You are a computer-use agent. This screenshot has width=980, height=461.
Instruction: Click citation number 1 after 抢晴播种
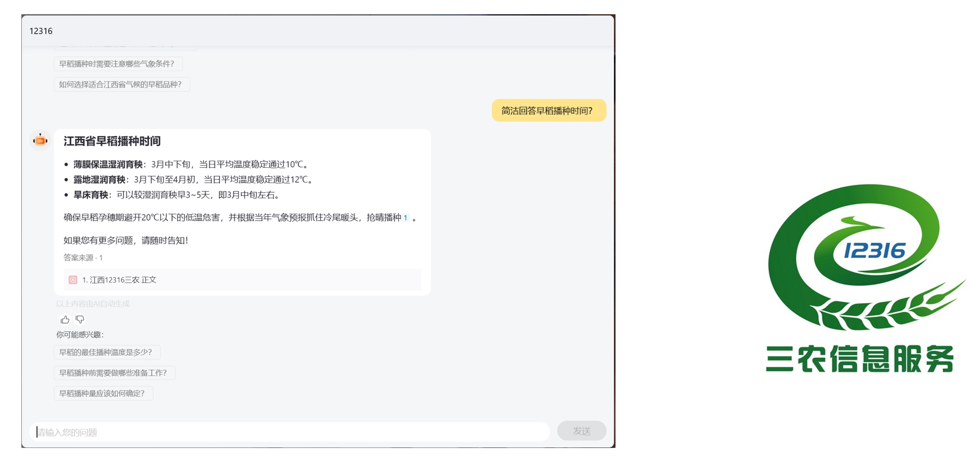click(405, 218)
